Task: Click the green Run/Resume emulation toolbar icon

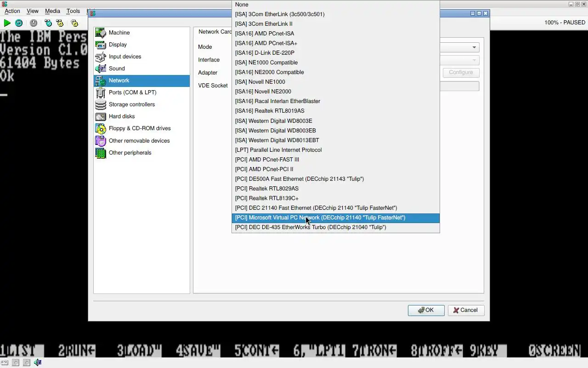Action: coord(7,23)
